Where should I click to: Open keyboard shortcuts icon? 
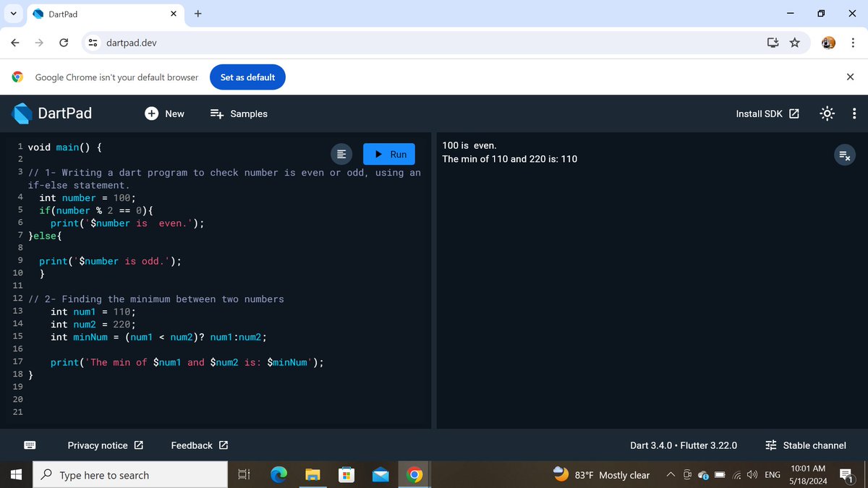point(30,445)
